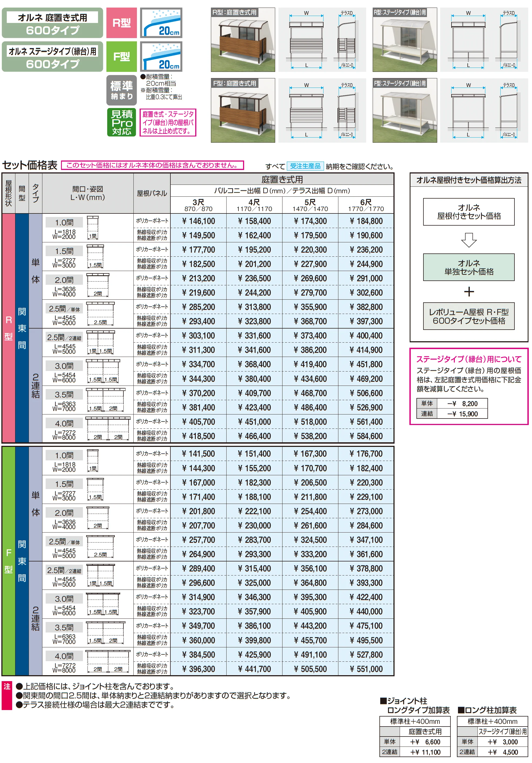Click the 庭置き式用 table header
Screen dimensions: 532x763
click(282, 179)
